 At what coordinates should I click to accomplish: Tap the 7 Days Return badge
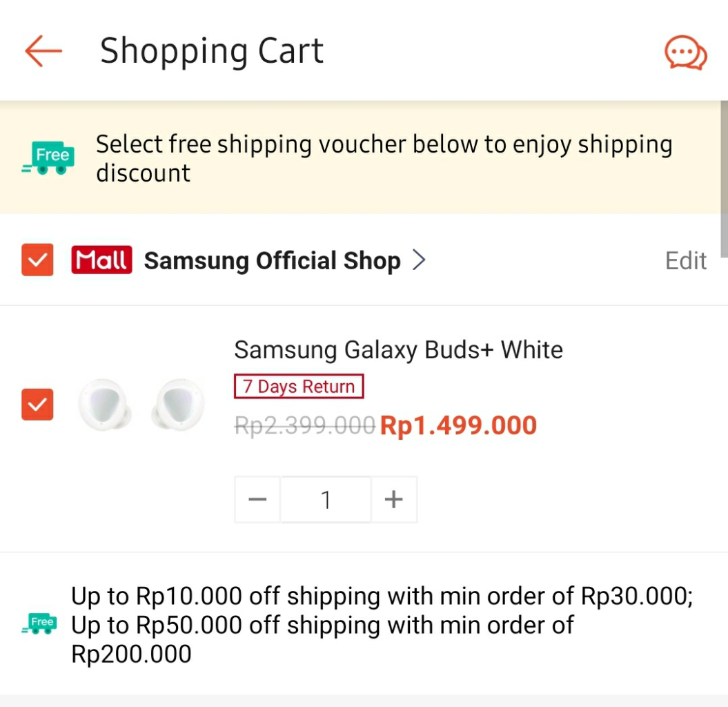click(x=299, y=387)
